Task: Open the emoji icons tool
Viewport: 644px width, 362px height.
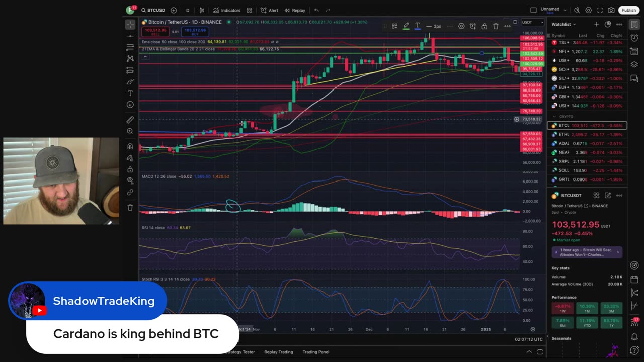Action: coord(130,105)
